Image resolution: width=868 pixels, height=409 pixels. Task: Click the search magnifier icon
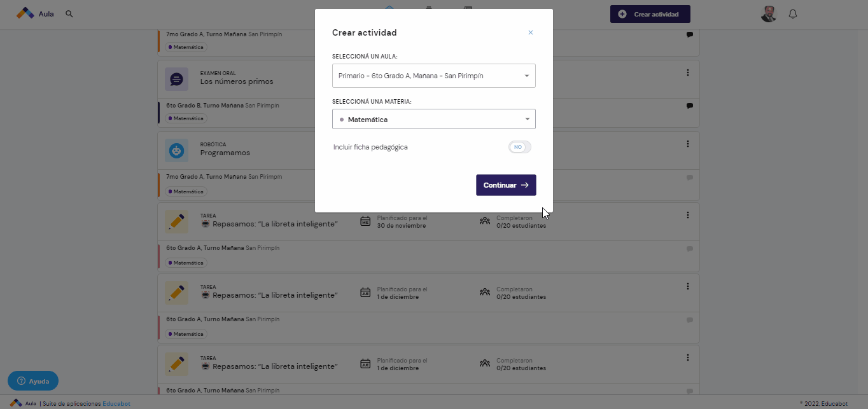pos(69,13)
